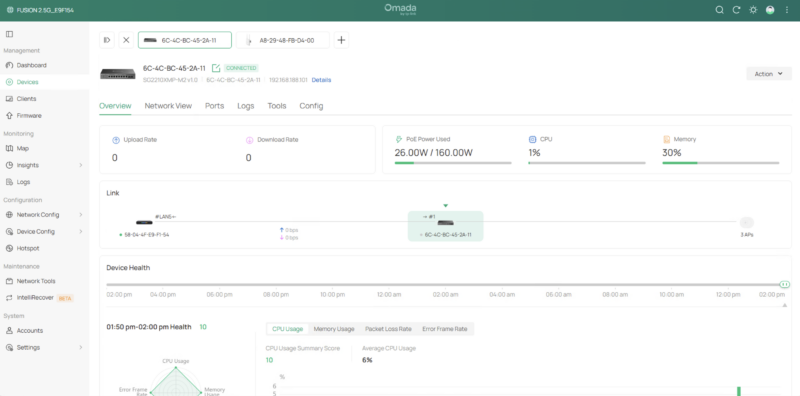The image size is (800, 396).
Task: Select the A8-29-48-FB-04-00 device tab
Action: point(283,40)
